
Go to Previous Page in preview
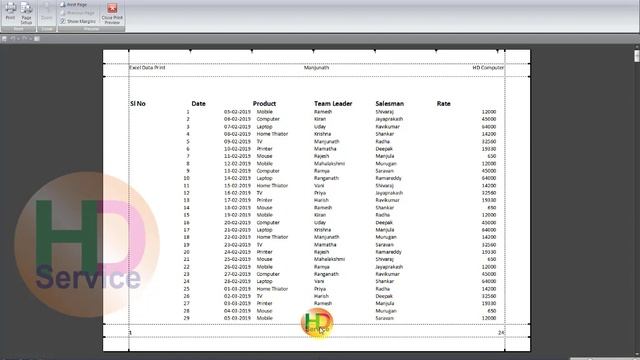coord(77,13)
